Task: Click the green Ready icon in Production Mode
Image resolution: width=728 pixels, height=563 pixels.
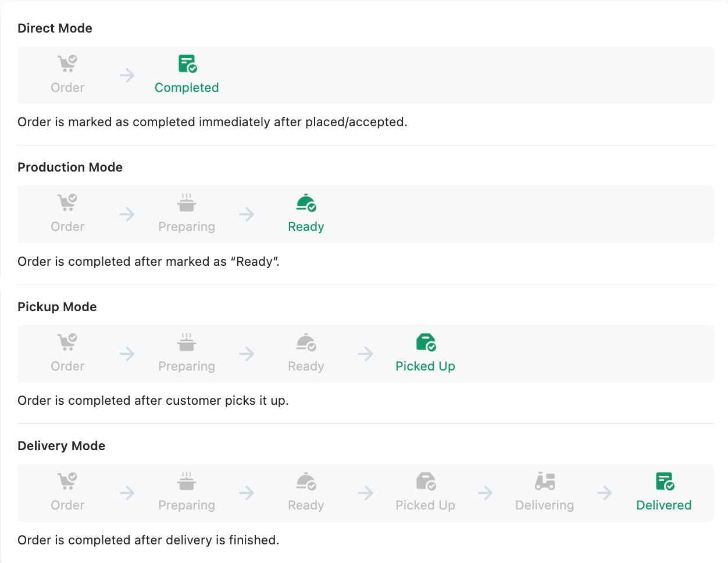Action: click(306, 202)
